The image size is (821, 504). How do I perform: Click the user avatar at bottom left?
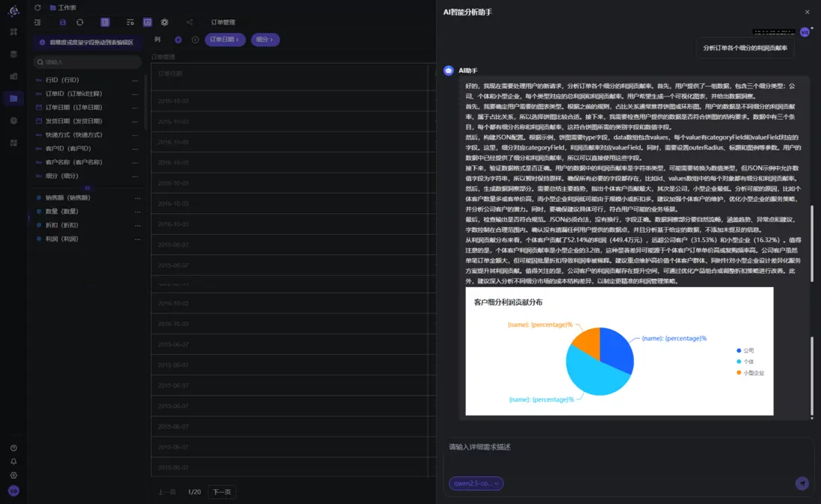(13, 491)
